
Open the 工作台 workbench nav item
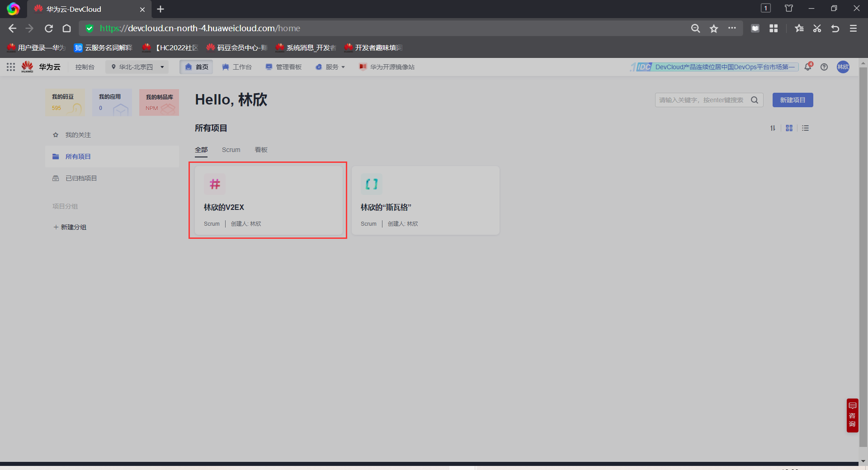(236, 67)
